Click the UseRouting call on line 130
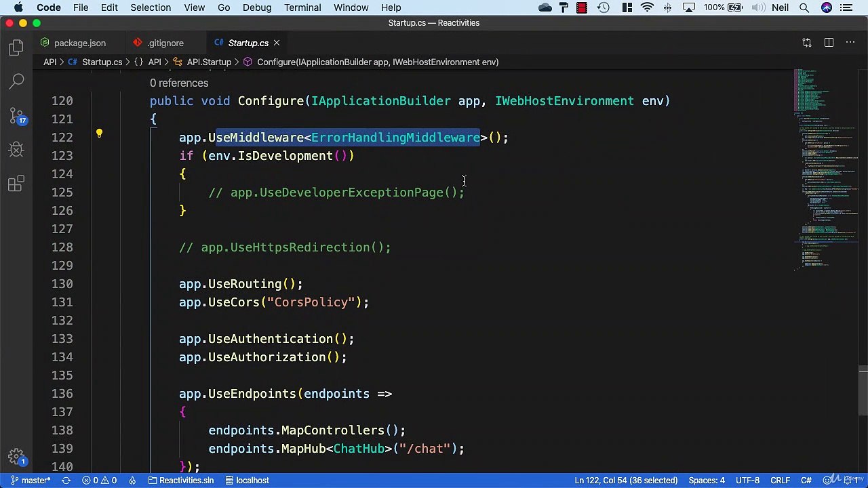The image size is (868, 488). [244, 284]
